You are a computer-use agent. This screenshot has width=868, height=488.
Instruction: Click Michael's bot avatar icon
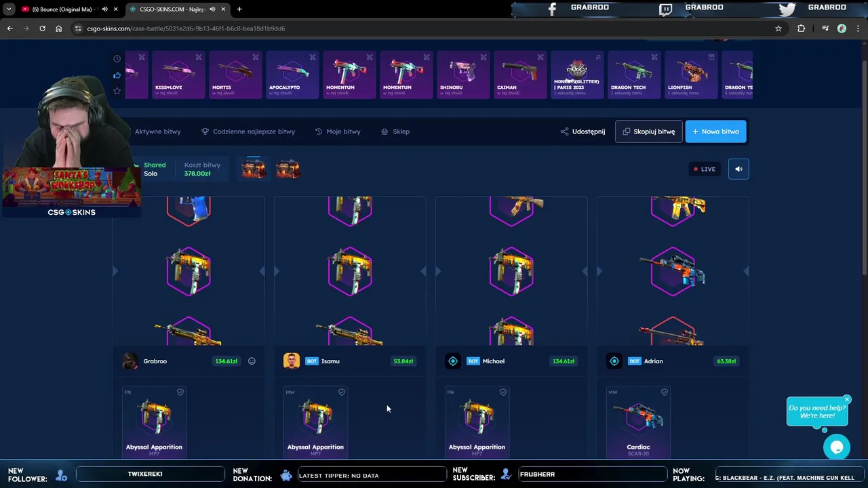[x=453, y=361]
